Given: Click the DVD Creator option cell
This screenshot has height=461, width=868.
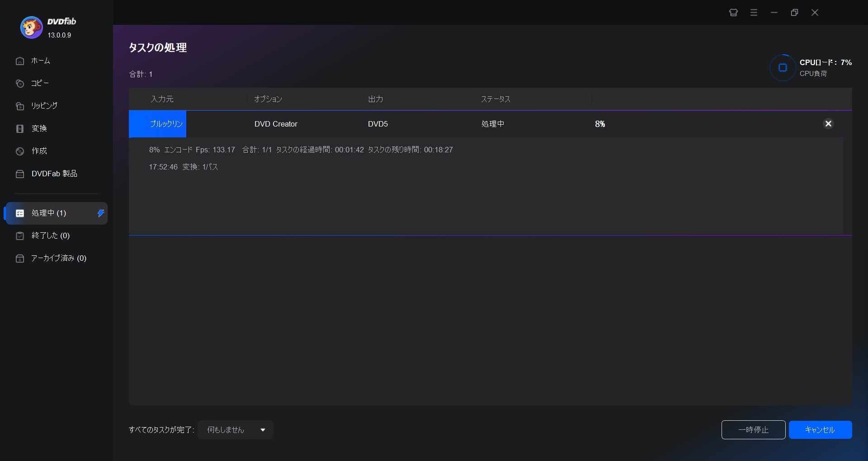Looking at the screenshot, I should [276, 124].
